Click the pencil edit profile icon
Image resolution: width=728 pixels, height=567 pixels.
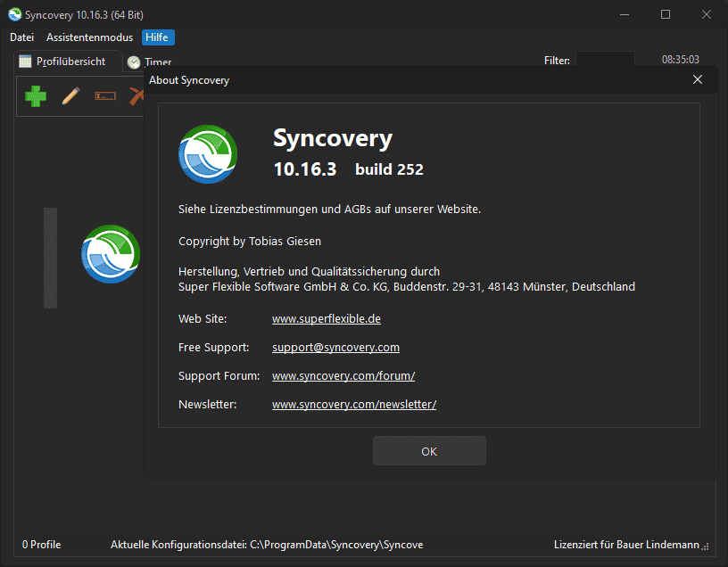coord(70,96)
